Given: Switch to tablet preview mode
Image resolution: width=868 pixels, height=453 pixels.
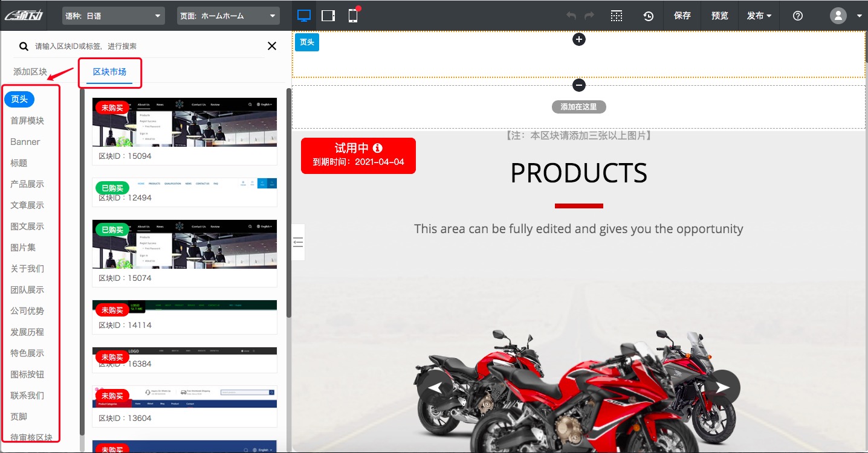Looking at the screenshot, I should (328, 16).
